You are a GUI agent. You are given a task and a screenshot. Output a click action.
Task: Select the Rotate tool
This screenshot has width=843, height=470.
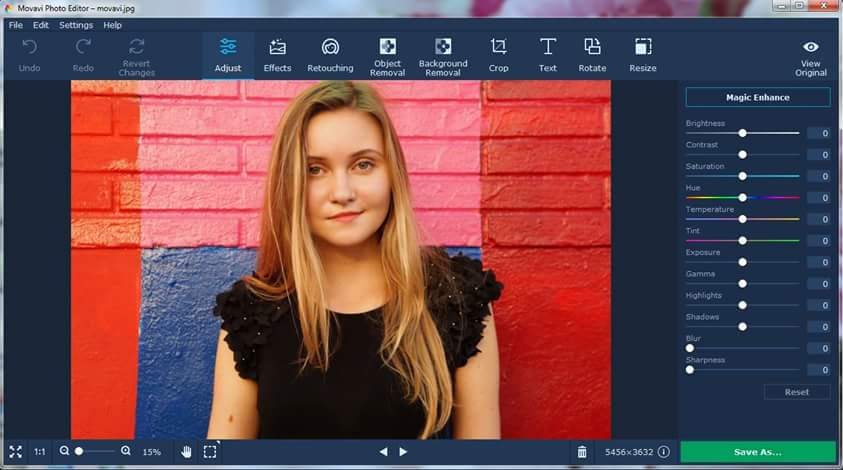click(592, 55)
